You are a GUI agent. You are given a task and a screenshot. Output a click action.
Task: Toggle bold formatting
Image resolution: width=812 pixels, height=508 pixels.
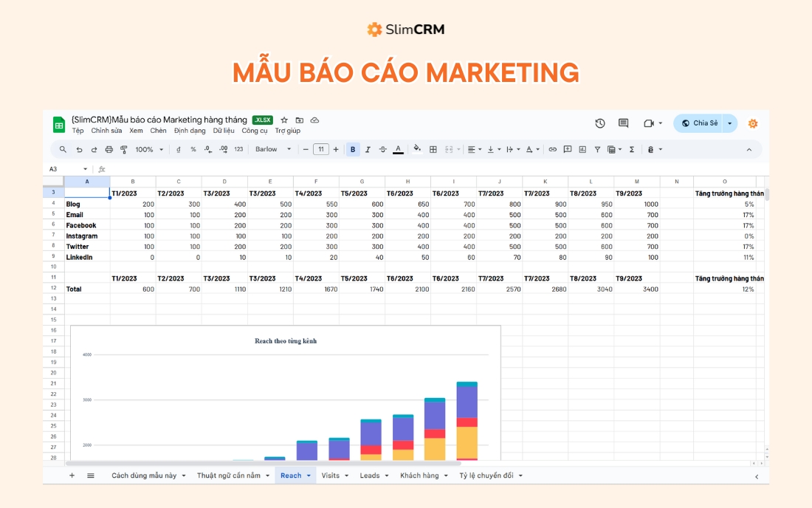point(351,149)
